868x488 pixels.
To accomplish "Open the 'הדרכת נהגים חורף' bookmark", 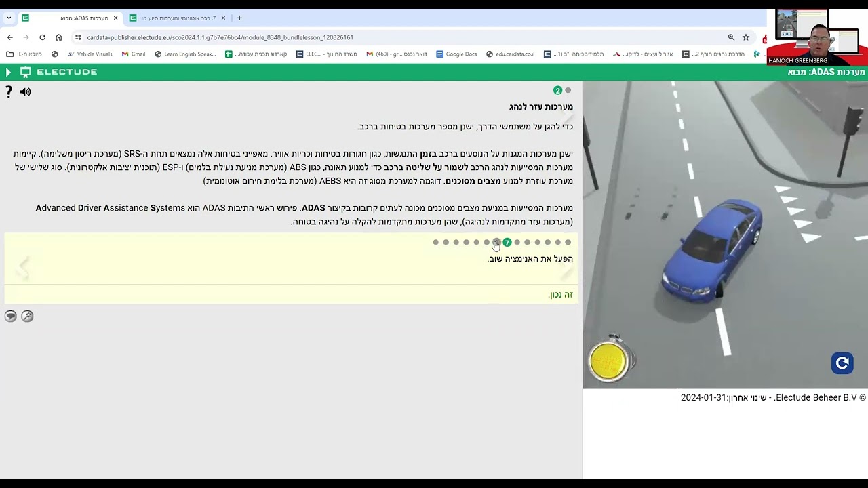I will tap(713, 54).
